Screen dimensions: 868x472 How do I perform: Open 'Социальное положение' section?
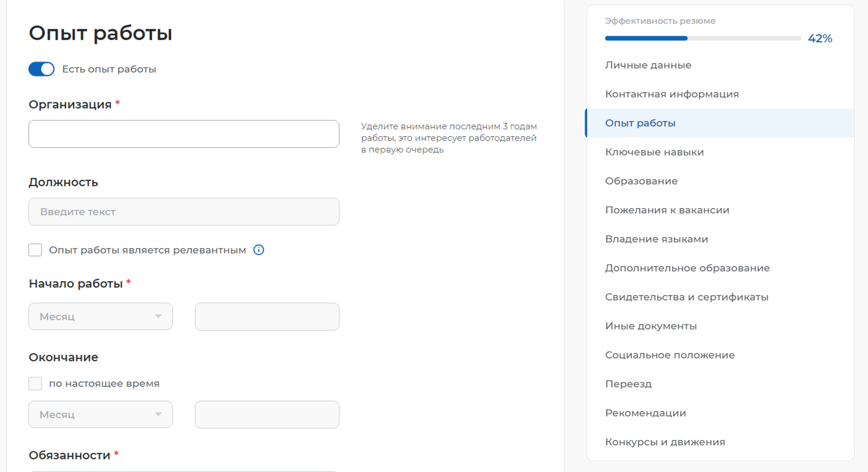(670, 355)
